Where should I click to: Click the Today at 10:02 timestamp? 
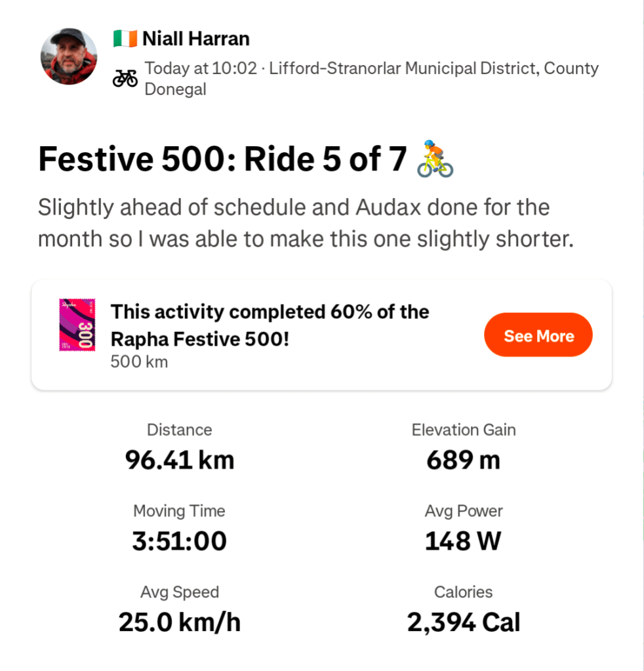pos(201,68)
